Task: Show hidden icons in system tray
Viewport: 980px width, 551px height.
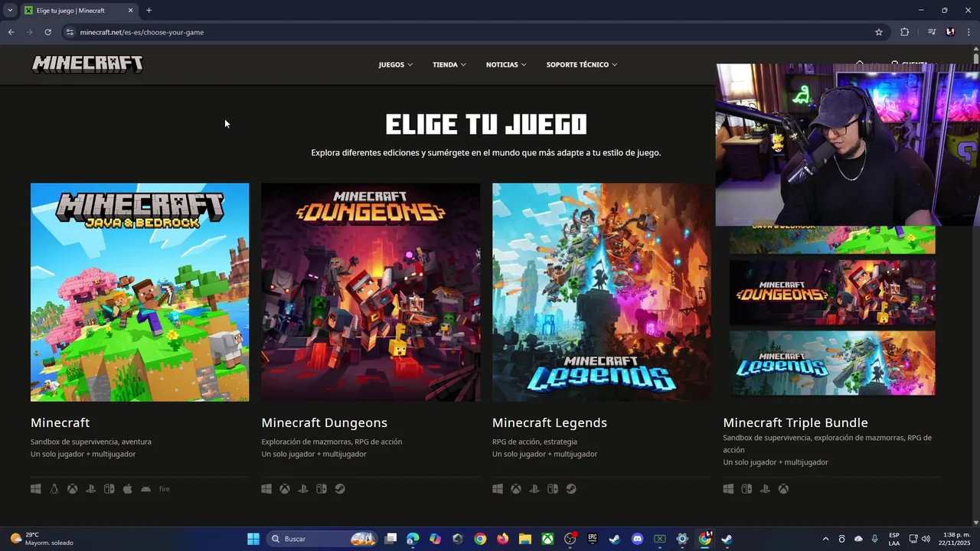Action: click(x=825, y=539)
